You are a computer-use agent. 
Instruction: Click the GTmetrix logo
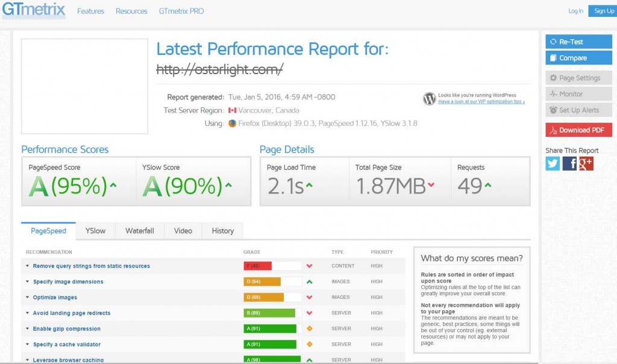point(34,10)
